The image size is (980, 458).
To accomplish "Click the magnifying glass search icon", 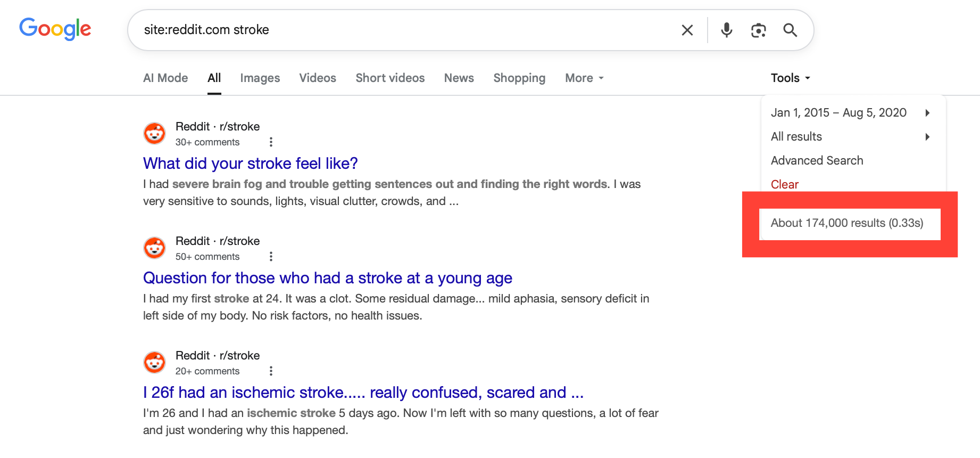I will [791, 30].
